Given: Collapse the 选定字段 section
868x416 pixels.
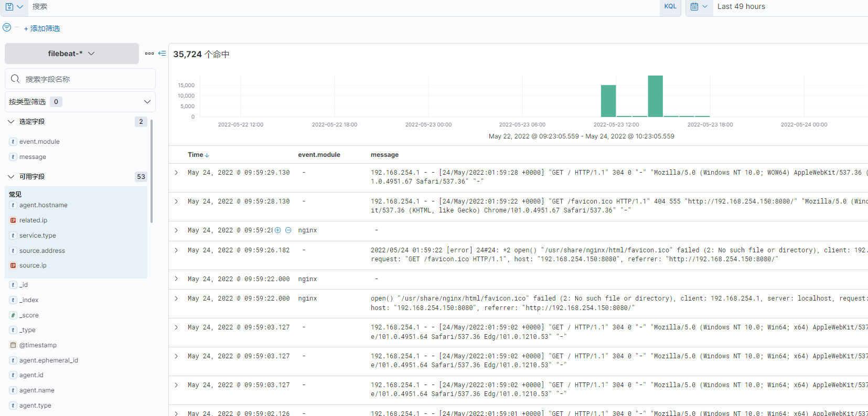Looking at the screenshot, I should point(11,122).
